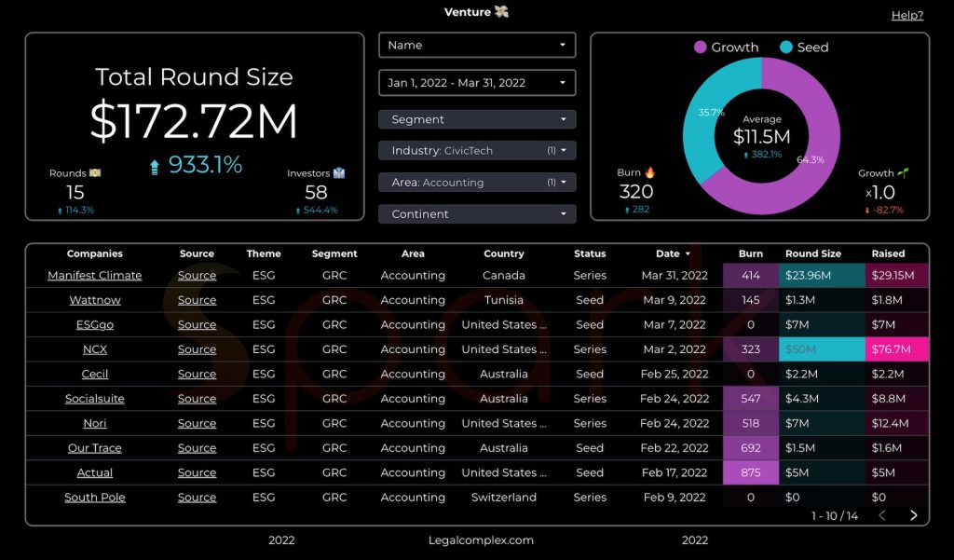Screen dimensions: 954x560
Task: Open the NCX company link
Action: (x=95, y=349)
